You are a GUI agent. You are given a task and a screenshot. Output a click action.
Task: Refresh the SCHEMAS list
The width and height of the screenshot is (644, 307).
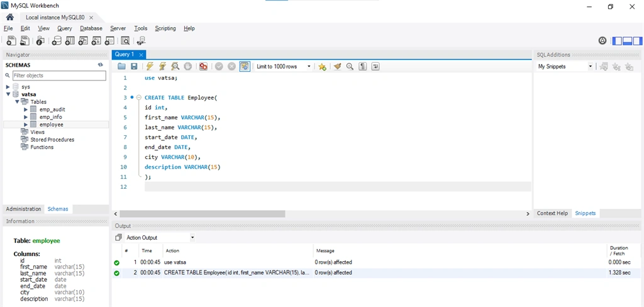click(x=100, y=65)
